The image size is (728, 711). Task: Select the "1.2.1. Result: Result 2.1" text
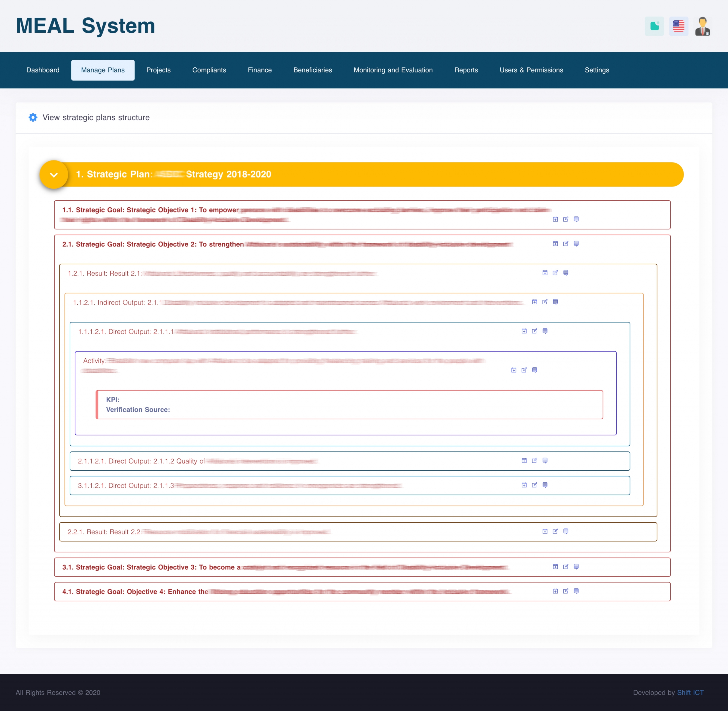(105, 273)
